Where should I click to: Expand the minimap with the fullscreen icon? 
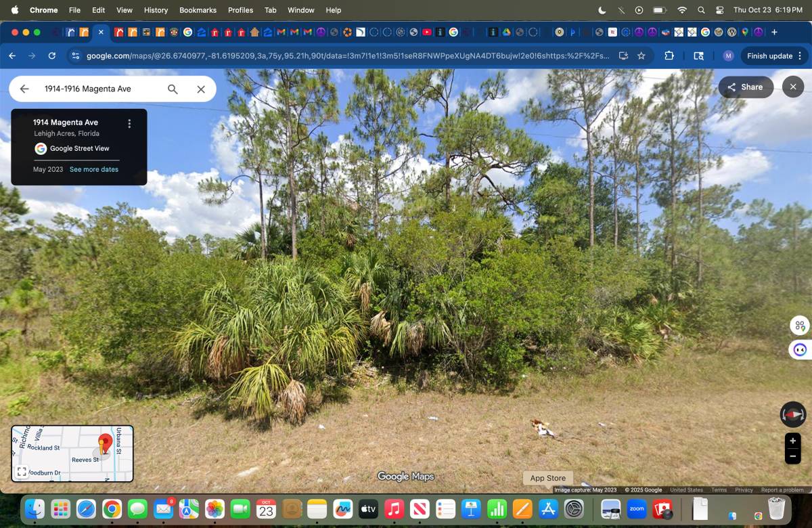point(22,472)
